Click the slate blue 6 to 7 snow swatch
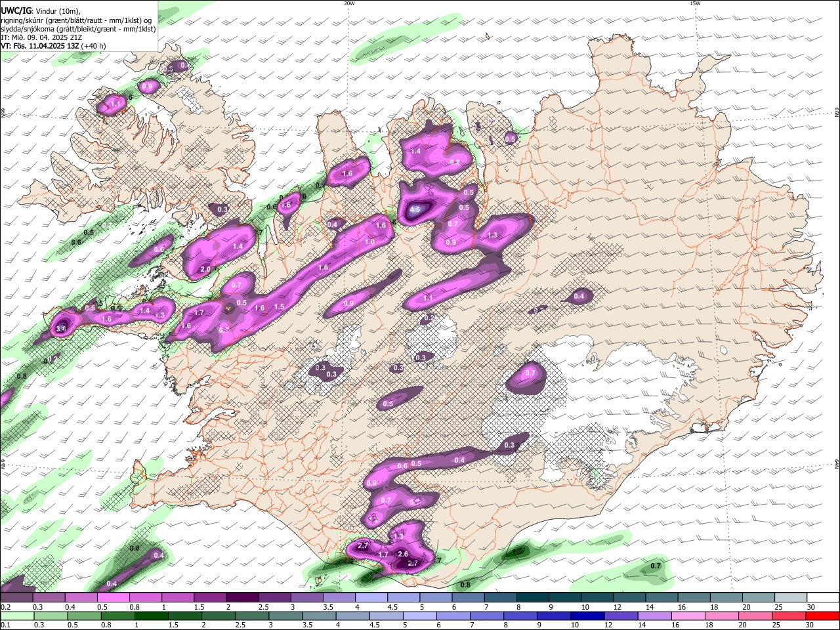Screen dimensions: 840x630 coord(468,598)
